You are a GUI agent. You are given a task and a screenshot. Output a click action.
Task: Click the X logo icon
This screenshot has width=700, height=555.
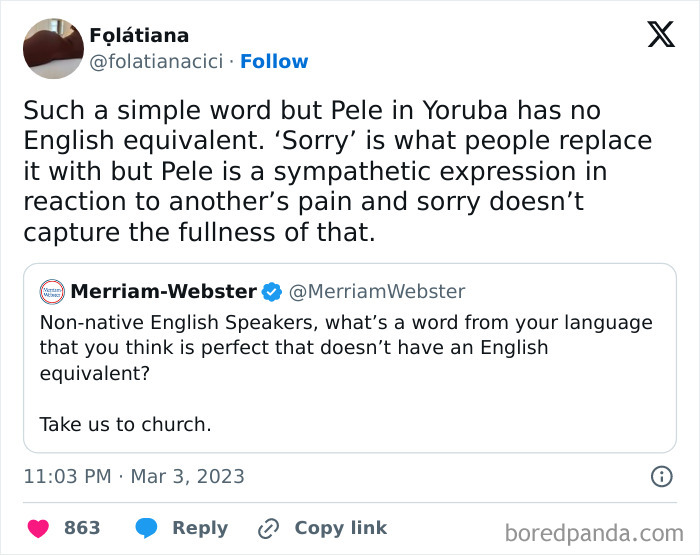point(661,35)
